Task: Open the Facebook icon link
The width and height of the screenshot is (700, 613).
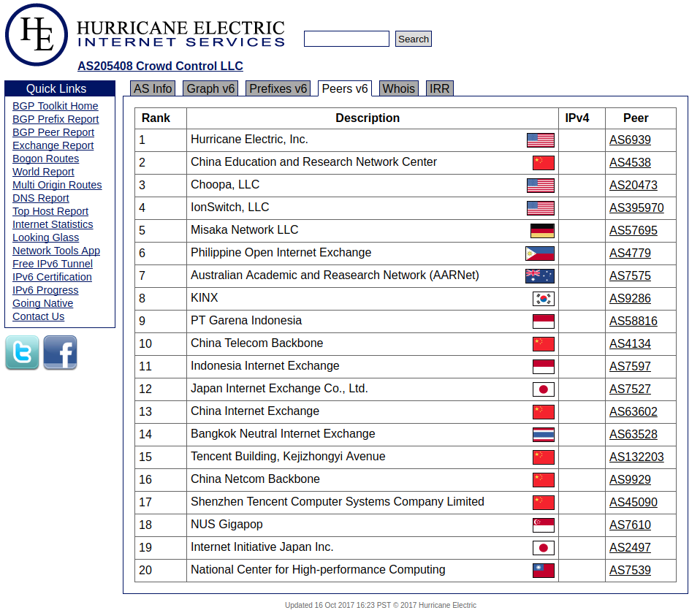Action: (x=60, y=353)
